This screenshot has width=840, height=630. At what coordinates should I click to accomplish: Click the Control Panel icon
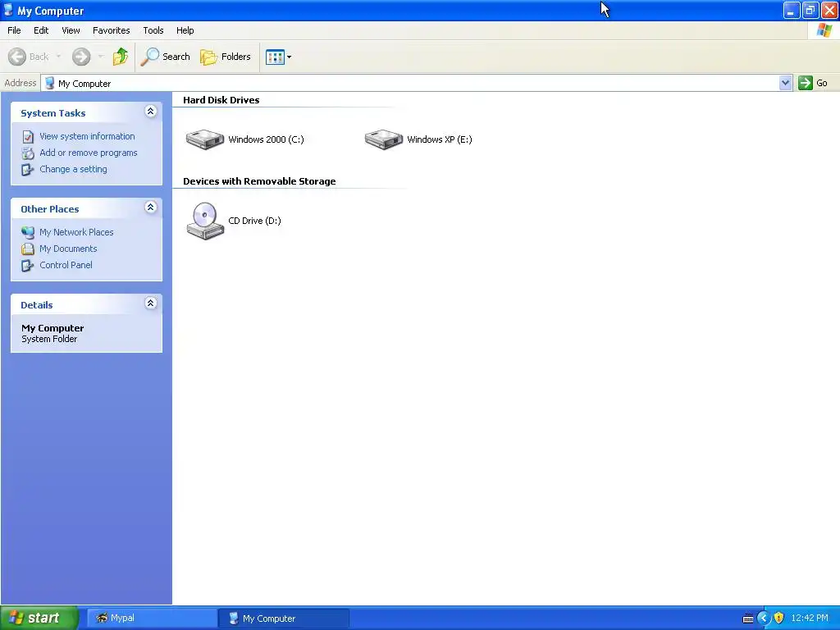pos(28,266)
